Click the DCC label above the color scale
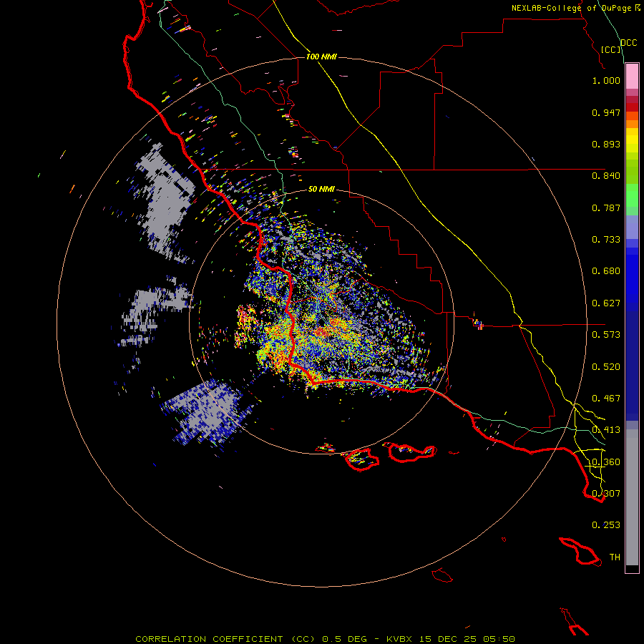The image size is (644, 644). pos(629,43)
